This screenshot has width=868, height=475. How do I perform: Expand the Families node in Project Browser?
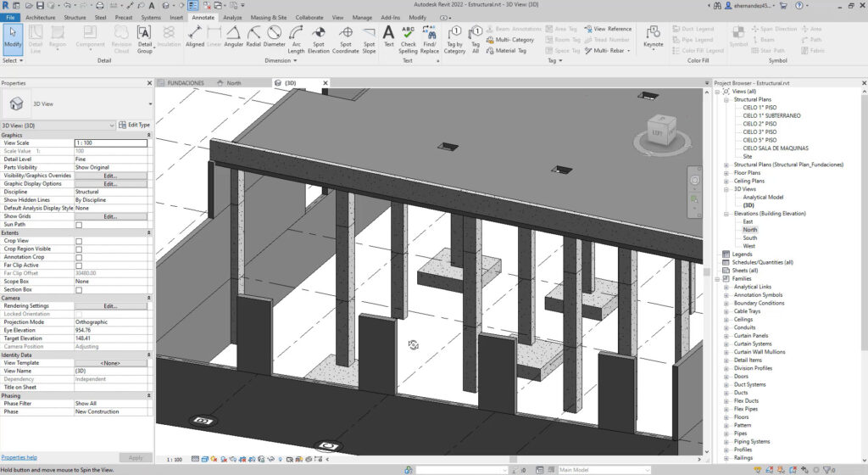(717, 278)
